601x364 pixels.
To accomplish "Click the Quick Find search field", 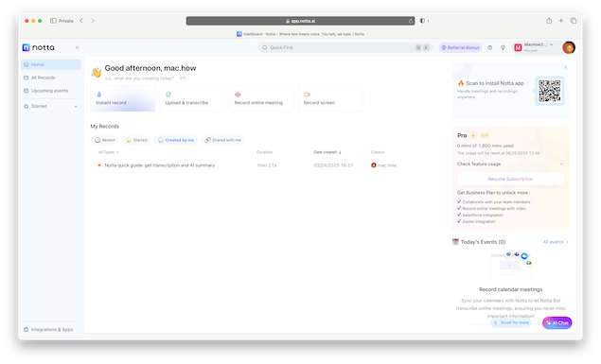I will pos(345,47).
